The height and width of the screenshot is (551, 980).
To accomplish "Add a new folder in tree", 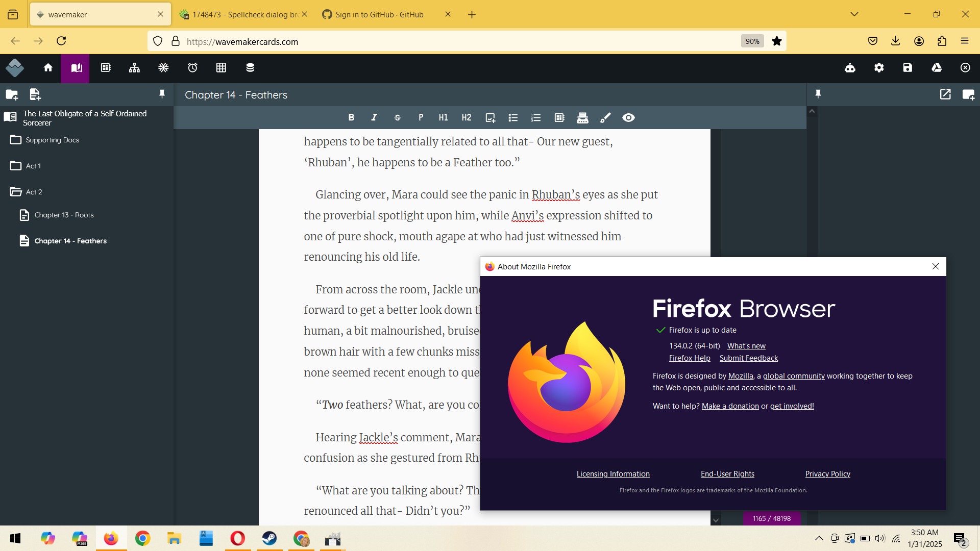I will click(x=12, y=94).
